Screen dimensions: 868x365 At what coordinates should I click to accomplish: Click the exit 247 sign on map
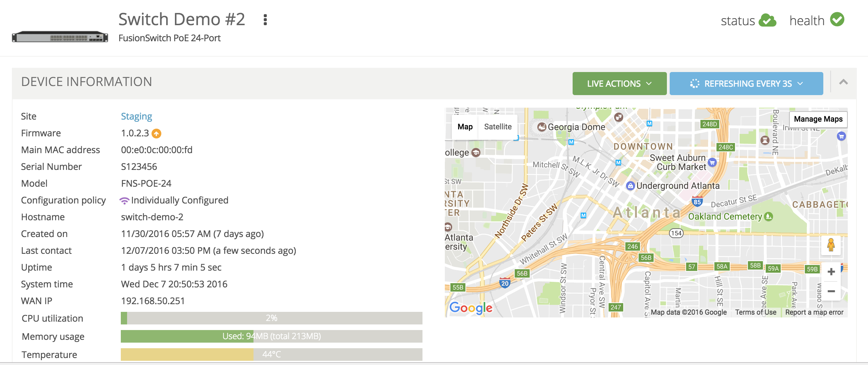[x=616, y=307]
